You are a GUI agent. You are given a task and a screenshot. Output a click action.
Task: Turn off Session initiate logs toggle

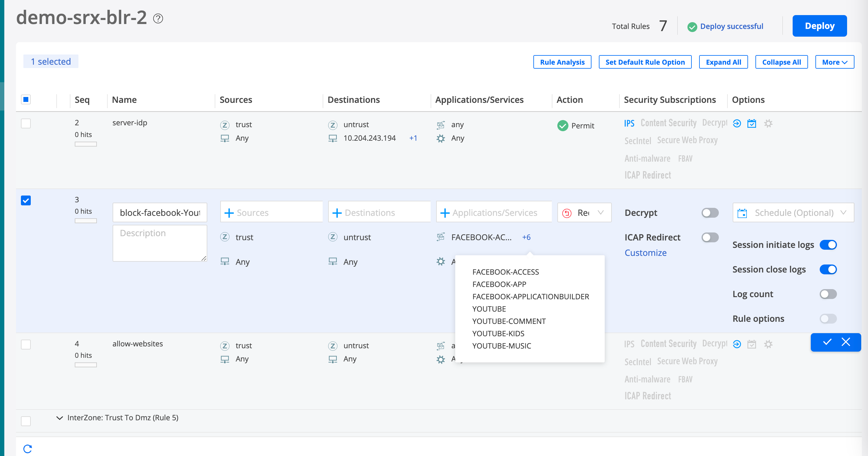828,245
